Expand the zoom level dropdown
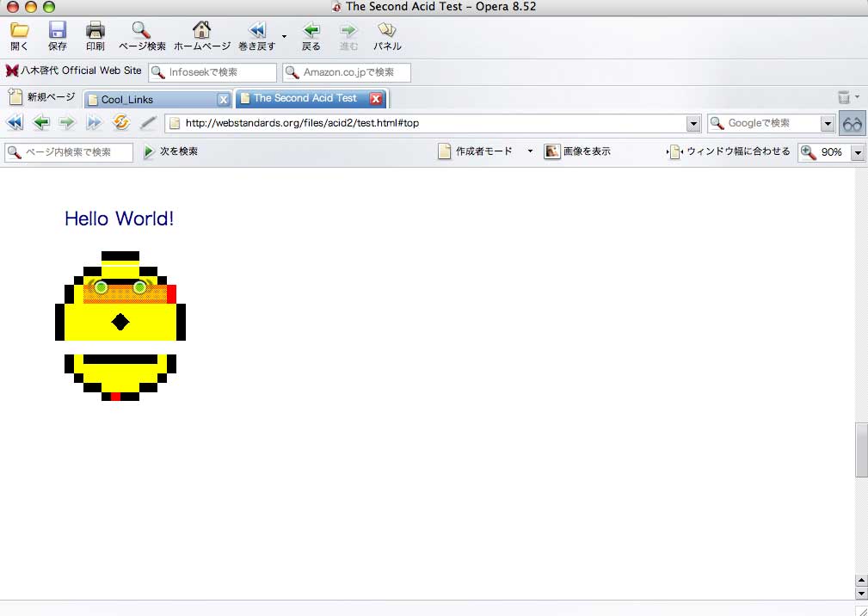The height and width of the screenshot is (616, 868). pyautogui.click(x=858, y=153)
